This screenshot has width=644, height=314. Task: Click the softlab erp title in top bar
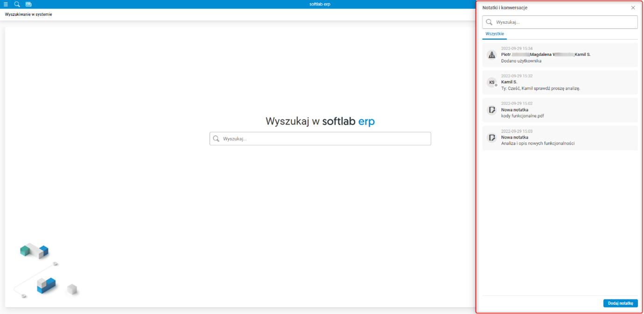click(320, 4)
